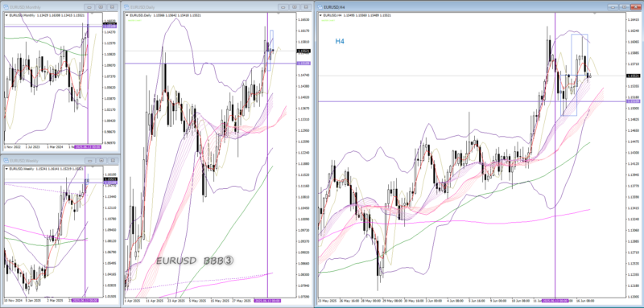Screen dimensions: 644x308
Task: Click the chart shift triangle in Weekly chart
Action: tap(92, 167)
